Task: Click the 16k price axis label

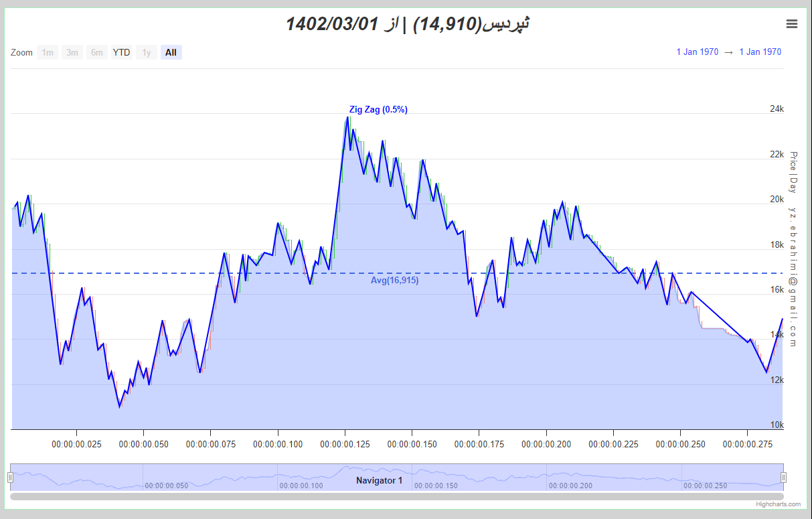Action: (x=777, y=290)
